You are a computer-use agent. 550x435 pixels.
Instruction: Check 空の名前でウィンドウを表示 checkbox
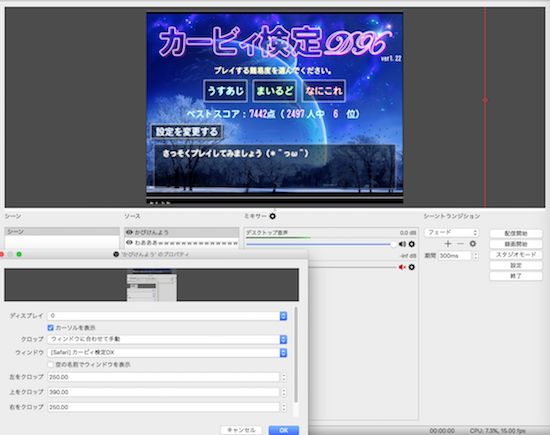tap(51, 364)
